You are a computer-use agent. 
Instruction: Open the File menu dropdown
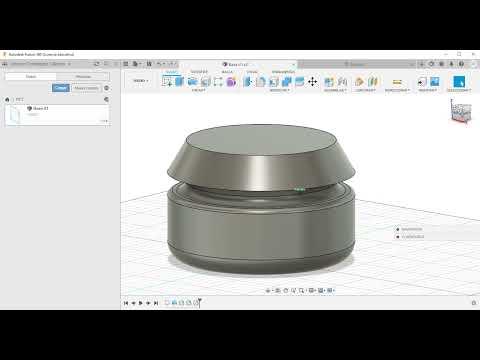[x=137, y=64]
